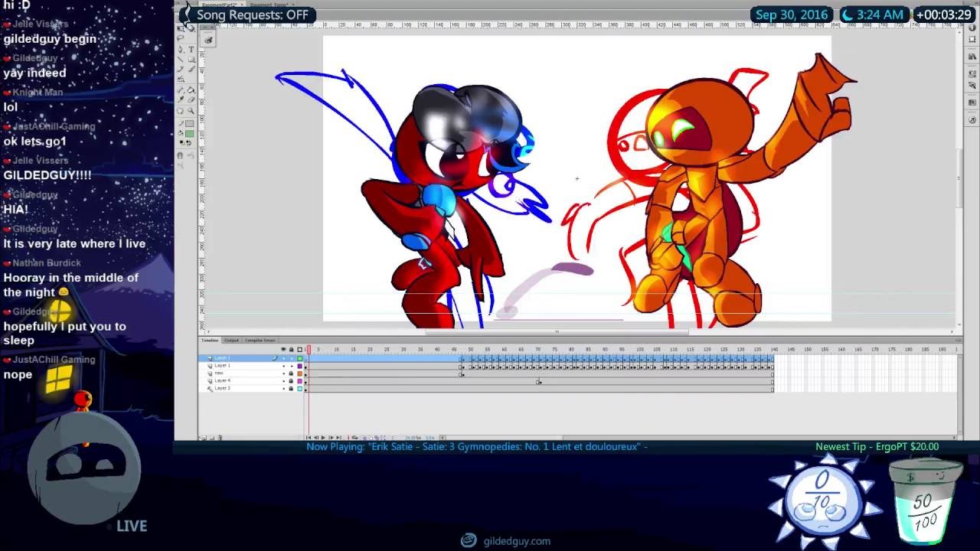The width and height of the screenshot is (980, 551).
Task: Play the timeline animation
Action: coord(323,438)
